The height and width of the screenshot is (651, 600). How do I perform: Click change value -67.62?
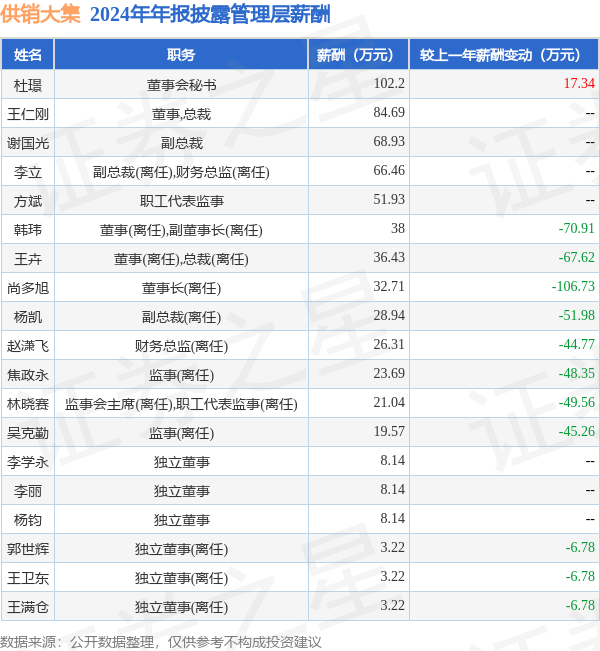[x=577, y=258]
